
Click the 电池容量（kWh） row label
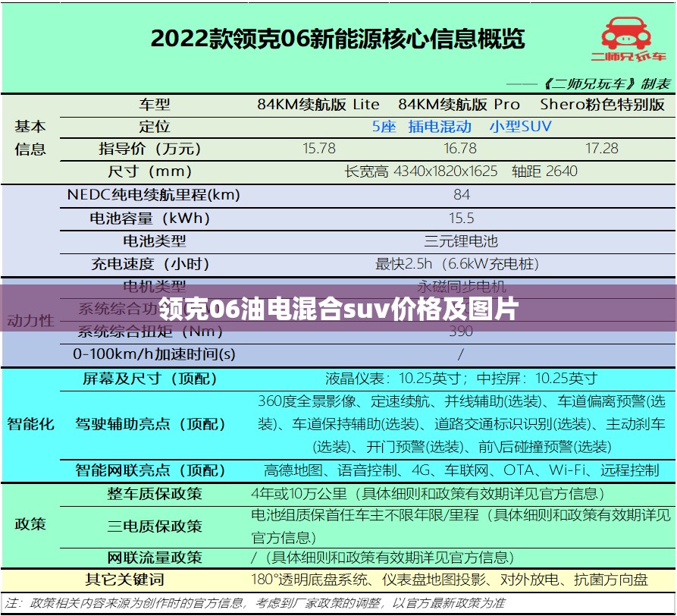[x=150, y=218]
